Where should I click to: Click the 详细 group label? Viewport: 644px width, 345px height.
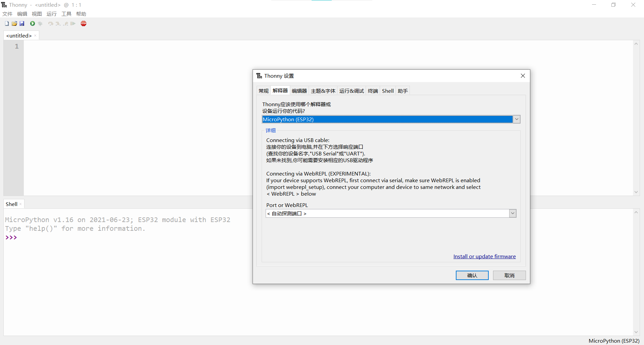point(271,130)
